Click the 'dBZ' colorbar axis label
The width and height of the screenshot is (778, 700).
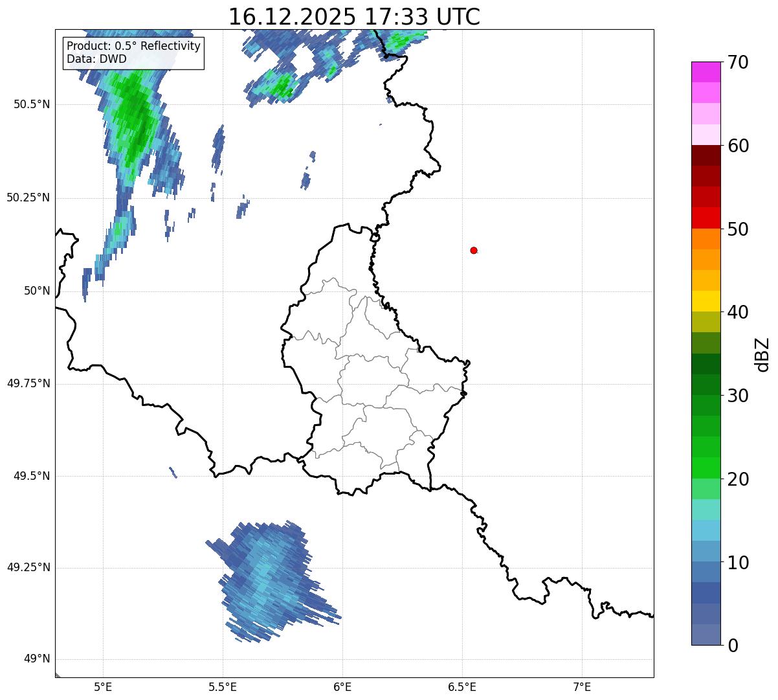(762, 354)
